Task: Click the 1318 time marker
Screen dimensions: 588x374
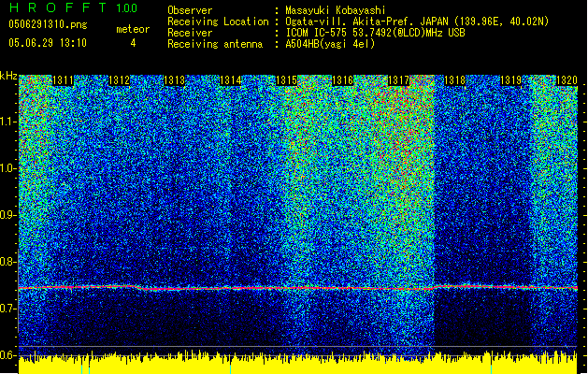Action: click(x=454, y=80)
